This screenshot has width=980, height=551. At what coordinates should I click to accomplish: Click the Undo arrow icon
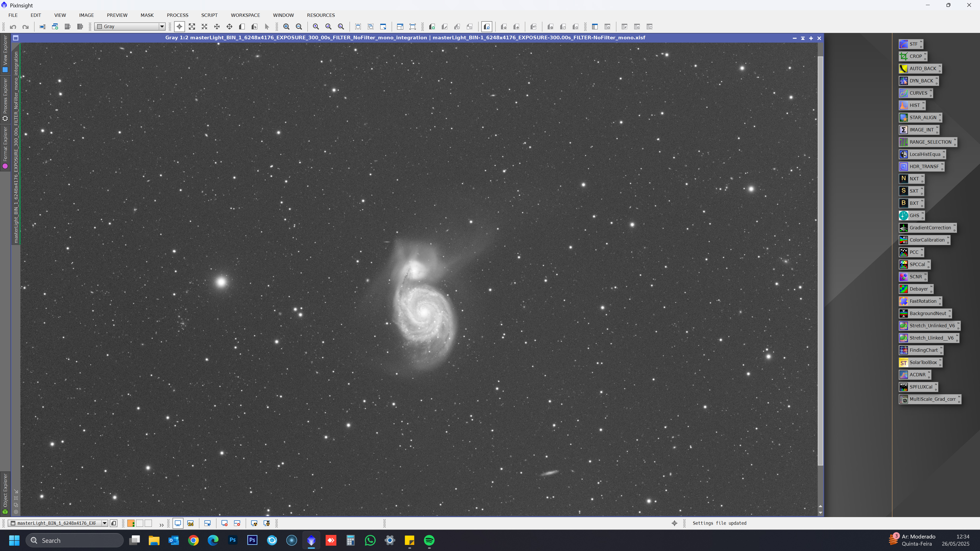point(13,27)
